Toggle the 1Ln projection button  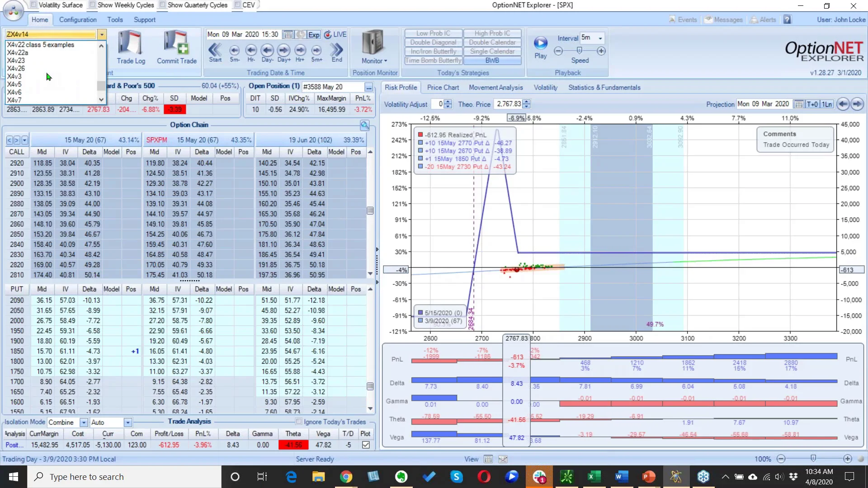pos(827,104)
